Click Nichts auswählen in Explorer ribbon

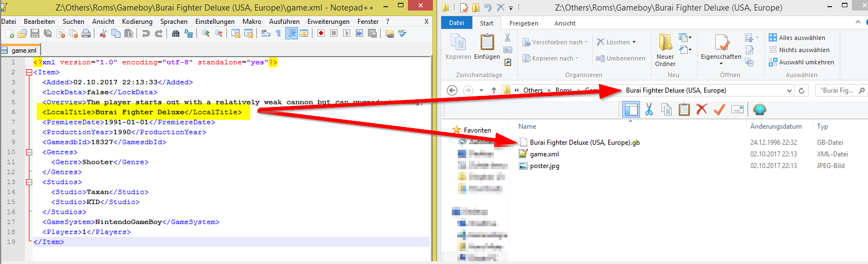pos(799,50)
